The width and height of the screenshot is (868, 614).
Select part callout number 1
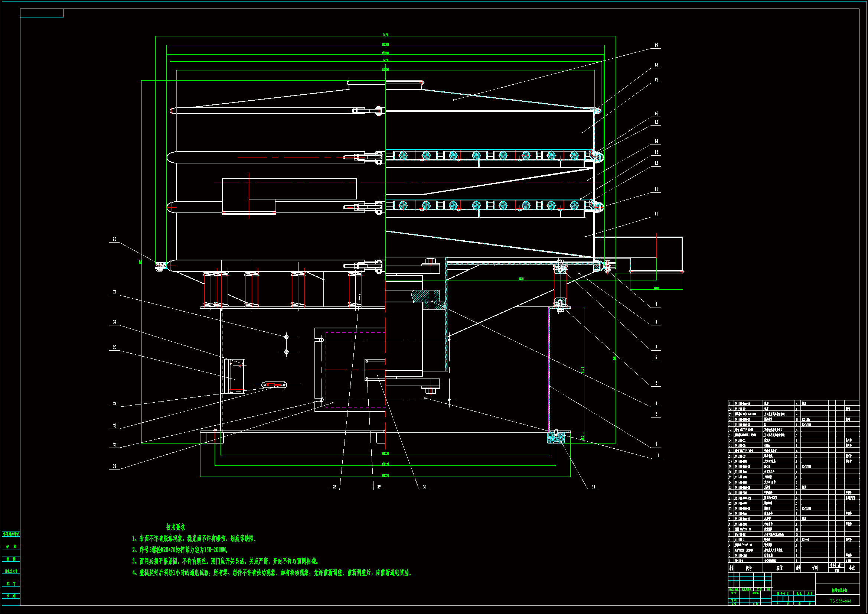(x=658, y=455)
